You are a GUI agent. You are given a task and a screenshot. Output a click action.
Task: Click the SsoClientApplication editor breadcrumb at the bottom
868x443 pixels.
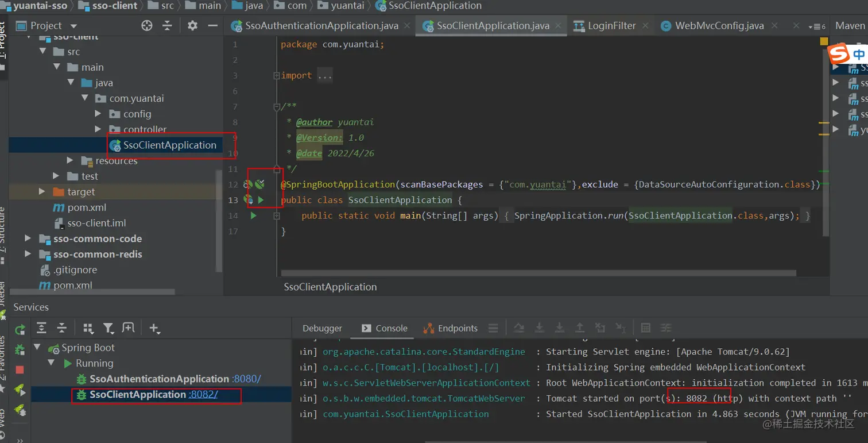point(330,287)
